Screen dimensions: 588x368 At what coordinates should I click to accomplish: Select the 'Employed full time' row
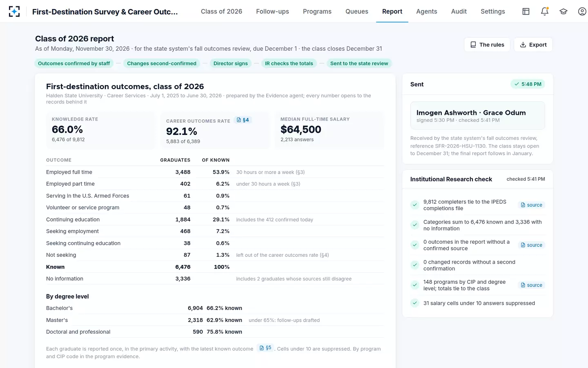[215, 172]
